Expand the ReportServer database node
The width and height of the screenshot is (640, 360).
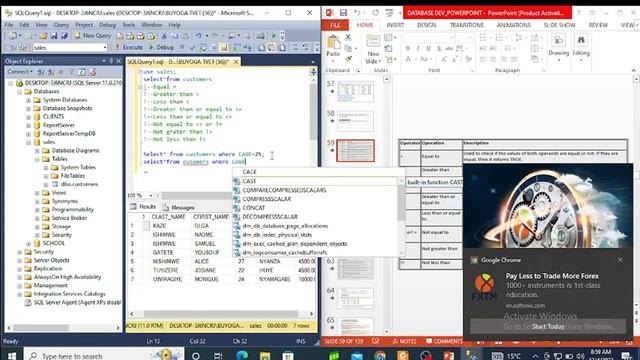(28, 125)
